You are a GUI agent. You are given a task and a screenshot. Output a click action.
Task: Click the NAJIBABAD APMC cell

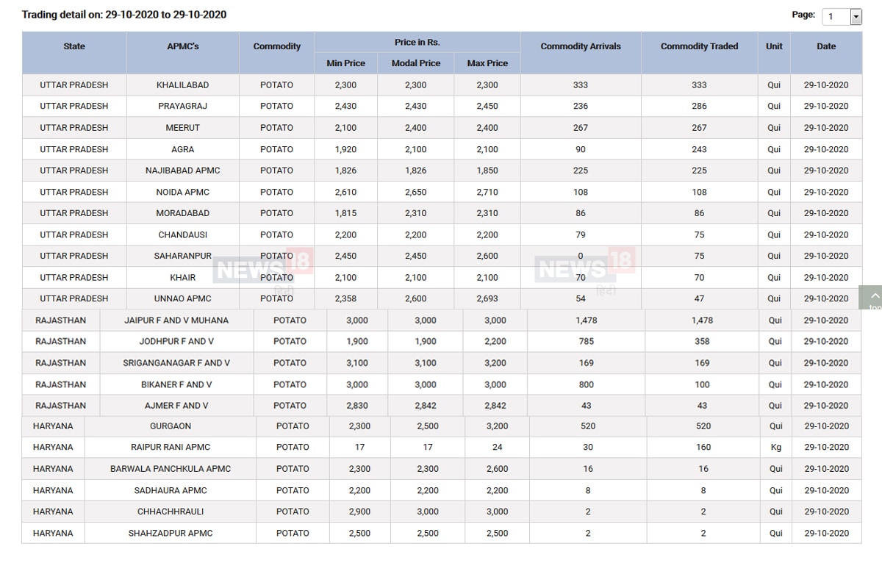pyautogui.click(x=183, y=171)
